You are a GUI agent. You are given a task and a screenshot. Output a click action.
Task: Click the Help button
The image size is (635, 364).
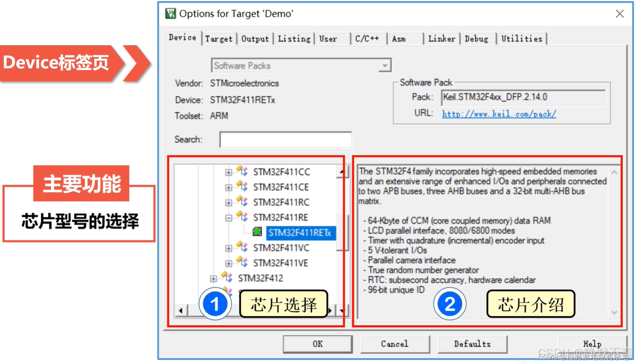click(592, 344)
